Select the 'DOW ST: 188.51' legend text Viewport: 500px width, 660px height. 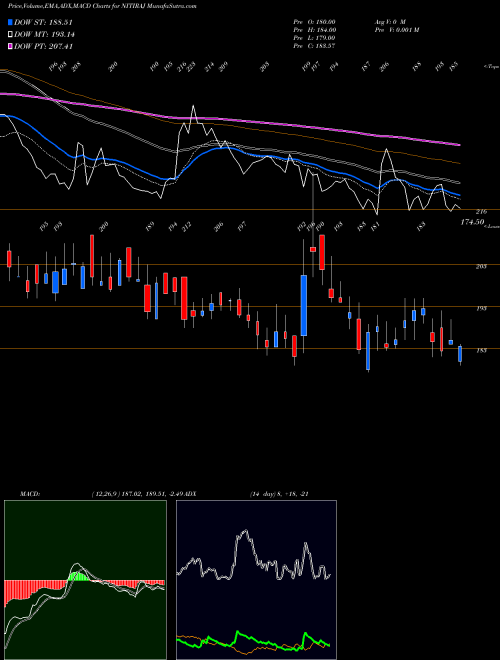click(43, 22)
